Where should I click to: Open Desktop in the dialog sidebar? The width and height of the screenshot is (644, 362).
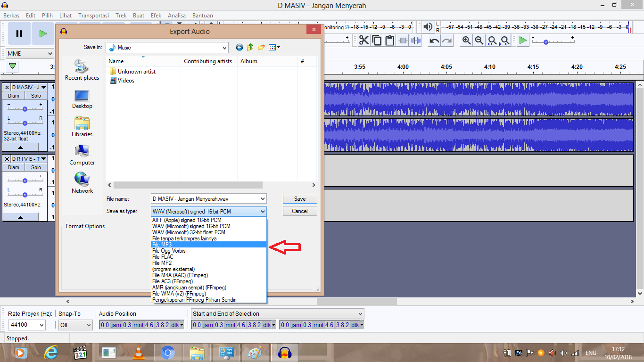[x=82, y=99]
